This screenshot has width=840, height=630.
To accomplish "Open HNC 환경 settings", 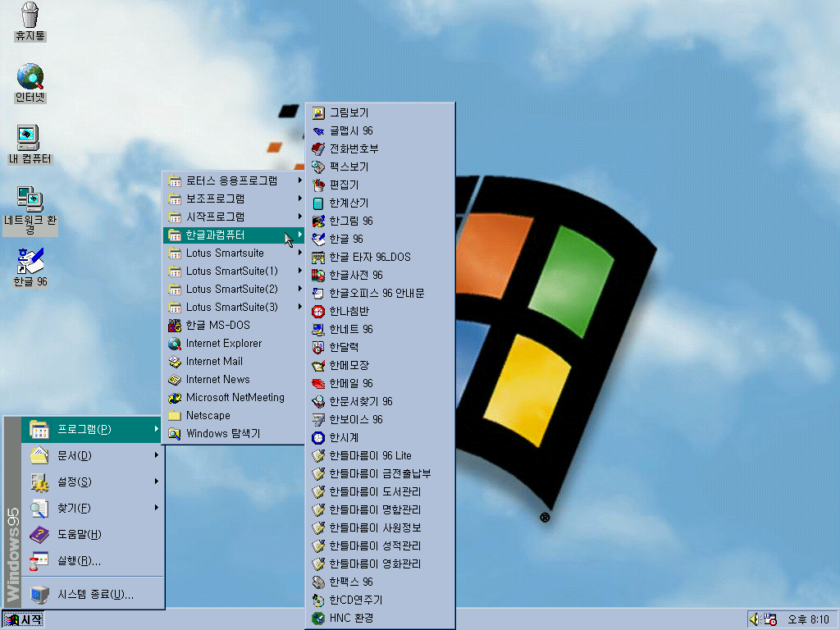I will 380,619.
